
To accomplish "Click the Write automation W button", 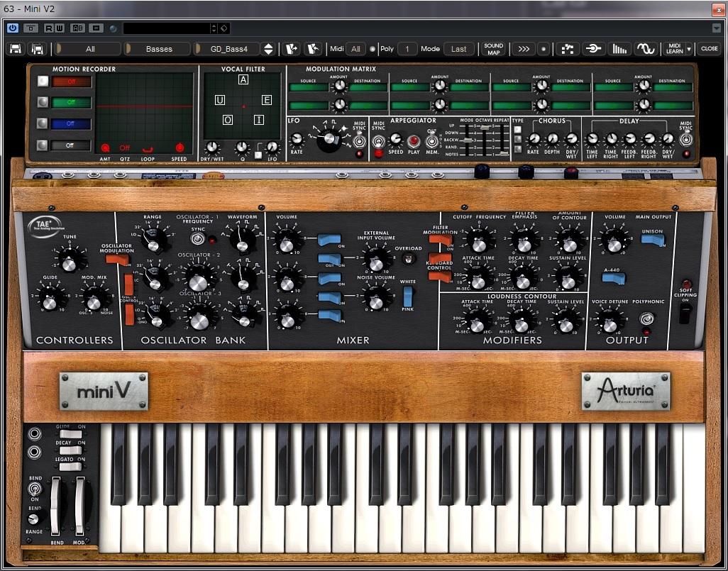I will 60,28.
